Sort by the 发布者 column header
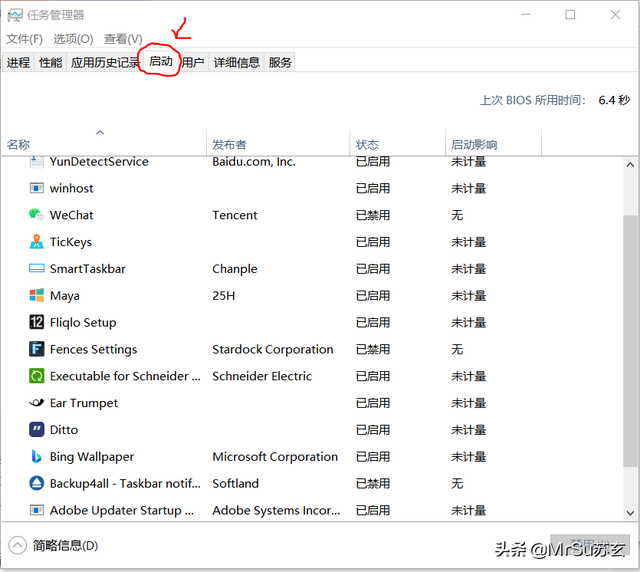640x572 pixels. [278, 142]
